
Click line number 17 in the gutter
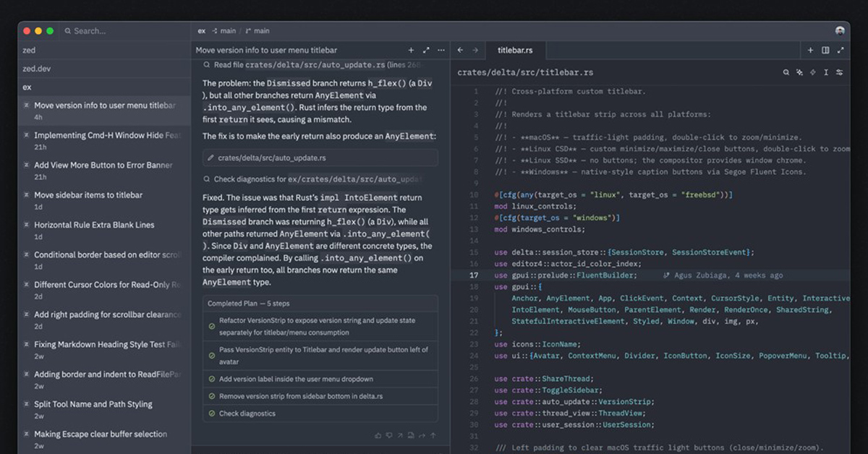click(475, 275)
